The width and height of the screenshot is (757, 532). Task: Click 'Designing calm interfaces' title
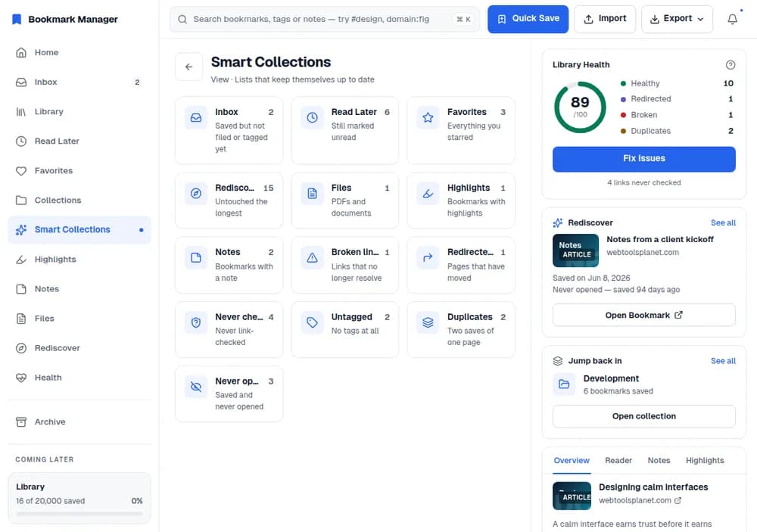[x=653, y=487]
